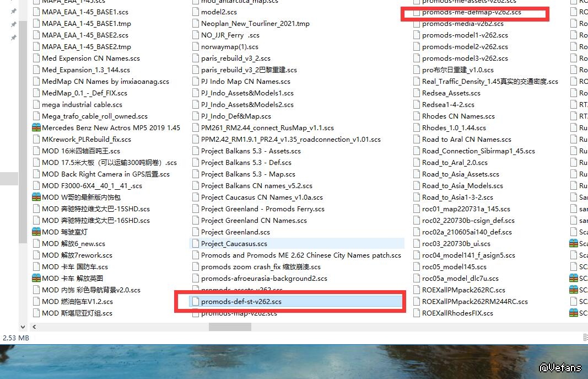
Task: Click the archive icon of MOD 卡车 解放英图
Action: (x=36, y=279)
